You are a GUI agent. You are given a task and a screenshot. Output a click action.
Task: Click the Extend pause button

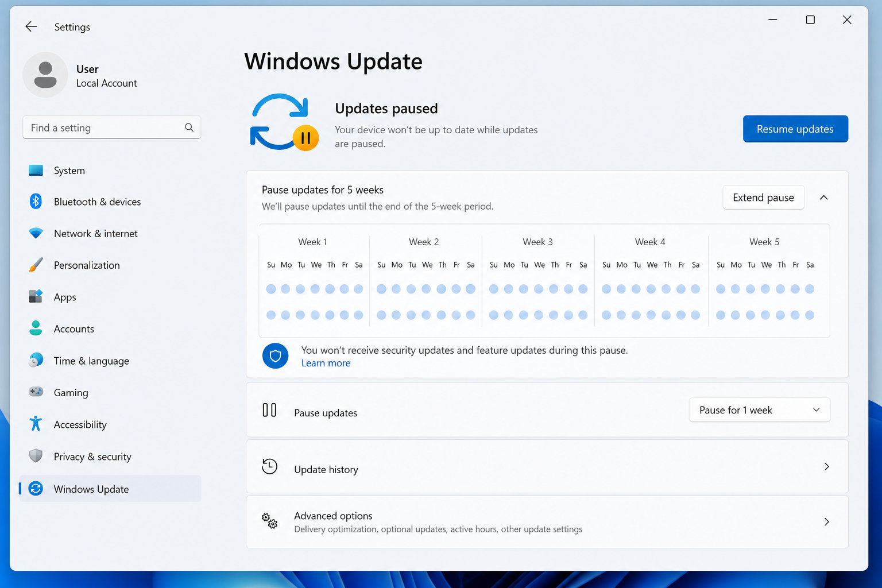763,198
